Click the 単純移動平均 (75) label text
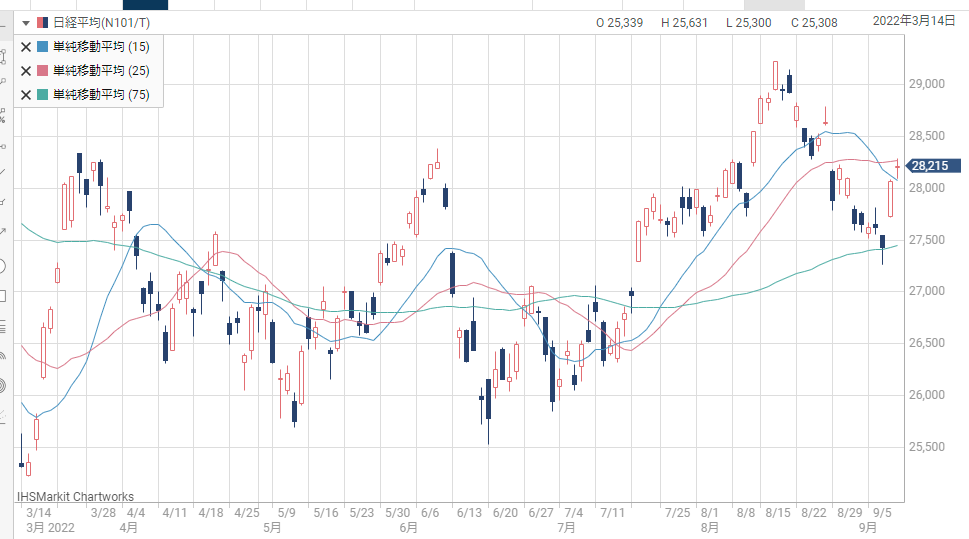Viewport: 969px width, 539px height. pyautogui.click(x=102, y=95)
